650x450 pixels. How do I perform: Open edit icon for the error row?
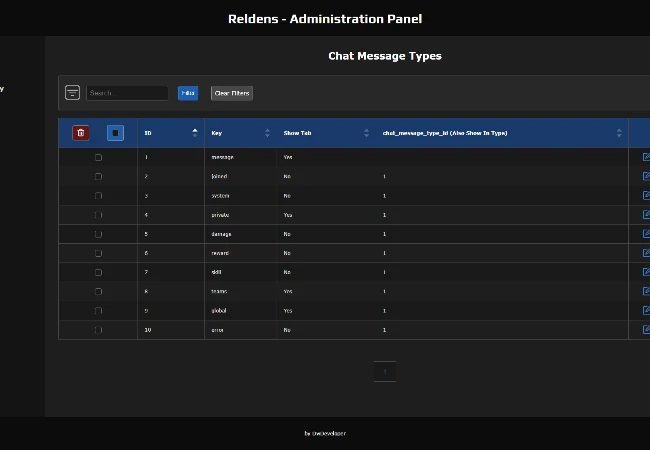[x=646, y=329]
